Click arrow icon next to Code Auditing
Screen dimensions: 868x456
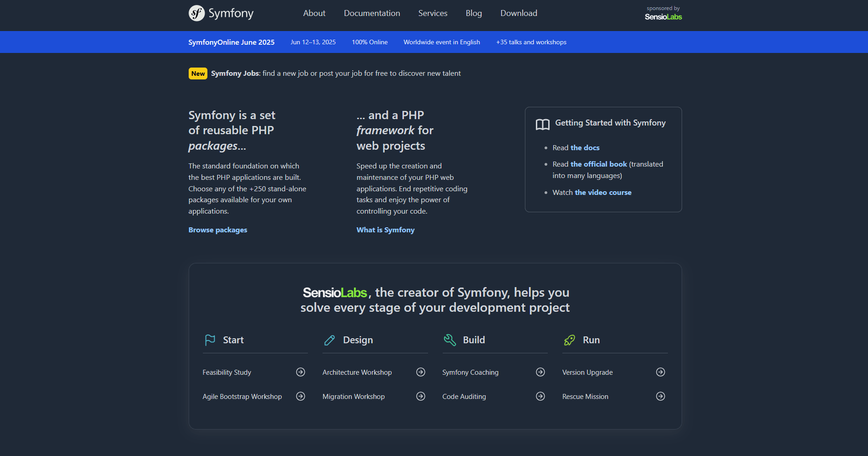tap(540, 396)
